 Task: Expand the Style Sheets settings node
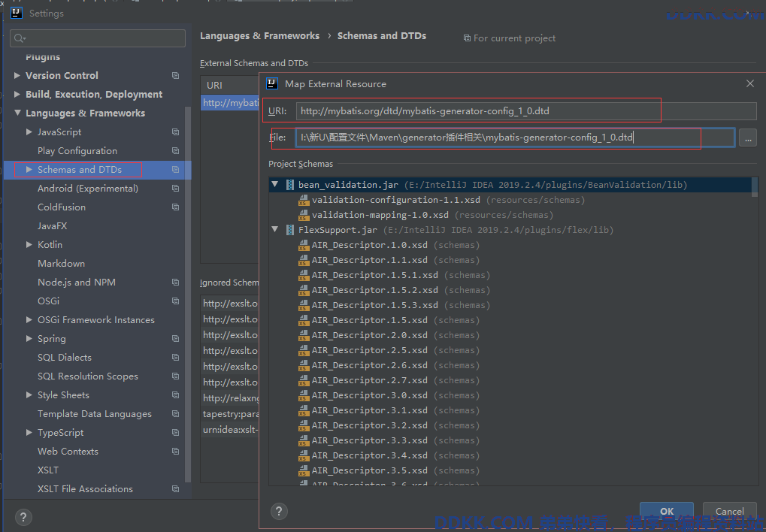point(29,394)
